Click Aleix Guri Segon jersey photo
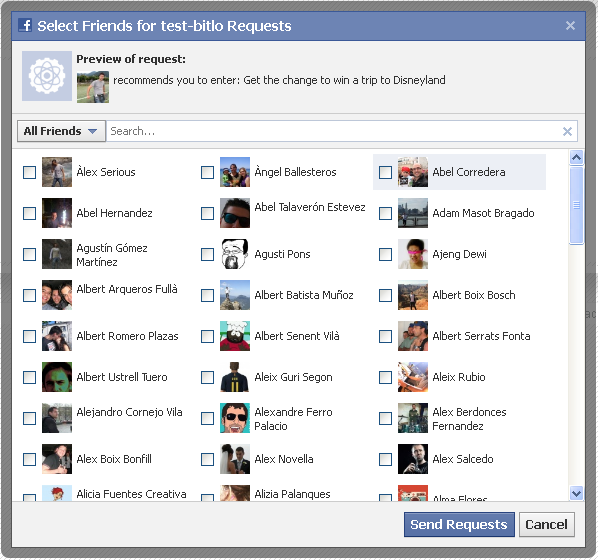Screen dimensions: 598x560 tap(235, 377)
